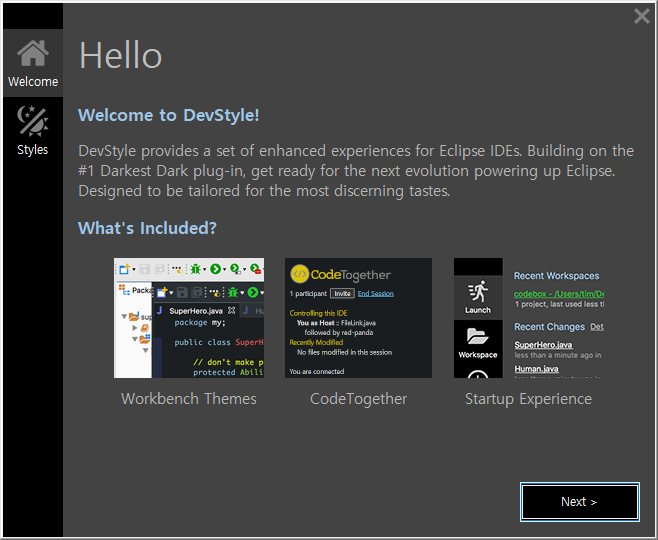The width and height of the screenshot is (658, 540).
Task: Click the SuperHero.java editor tab in preview
Action: click(x=196, y=311)
